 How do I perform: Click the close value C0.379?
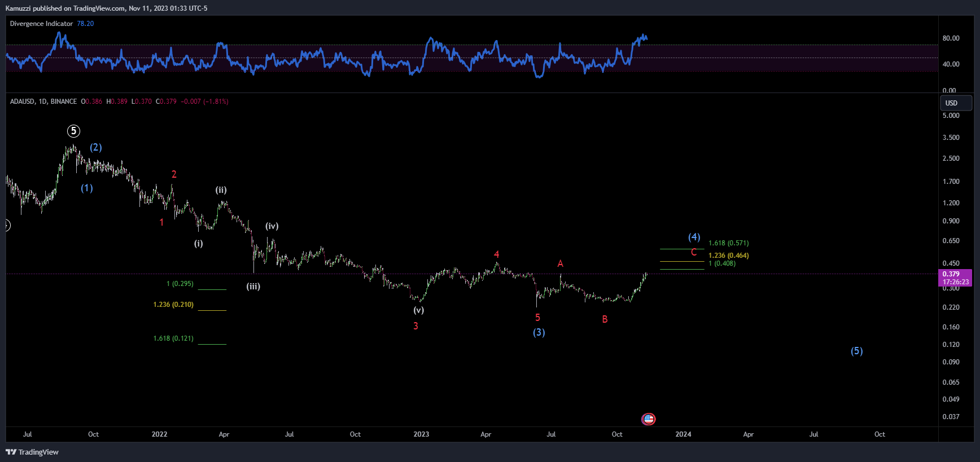[166, 102]
